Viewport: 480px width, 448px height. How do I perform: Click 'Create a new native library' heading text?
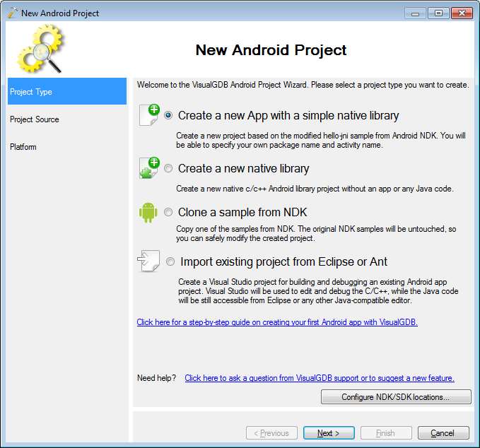[243, 169]
